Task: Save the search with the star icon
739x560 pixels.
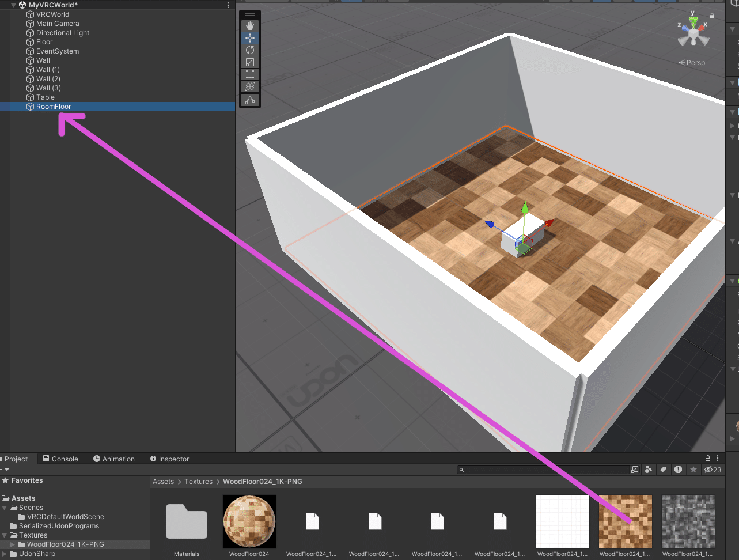Action: tap(693, 470)
